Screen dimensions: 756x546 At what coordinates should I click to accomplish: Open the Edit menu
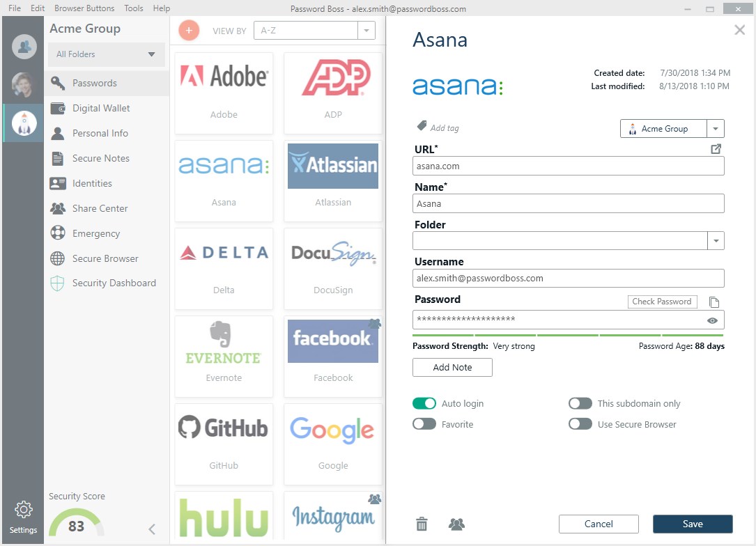click(38, 8)
